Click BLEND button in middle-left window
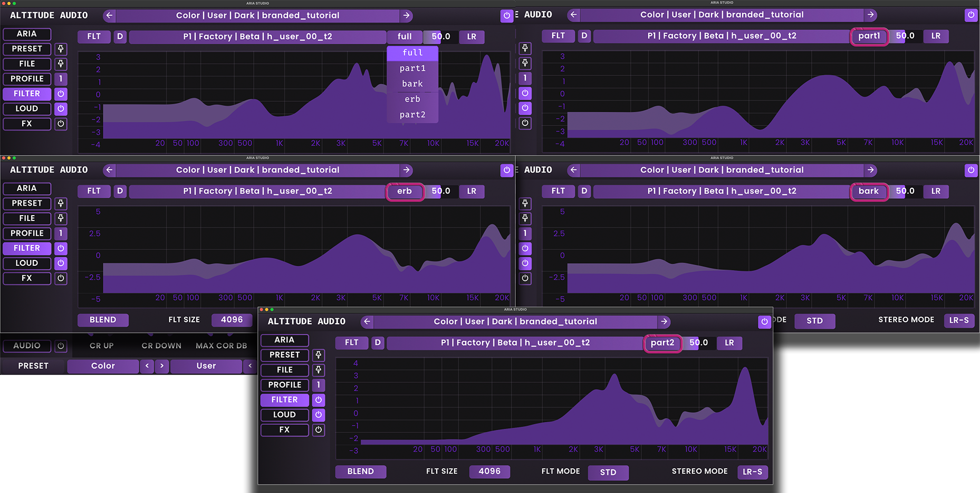Screen dimensions: 980x493 (103, 320)
